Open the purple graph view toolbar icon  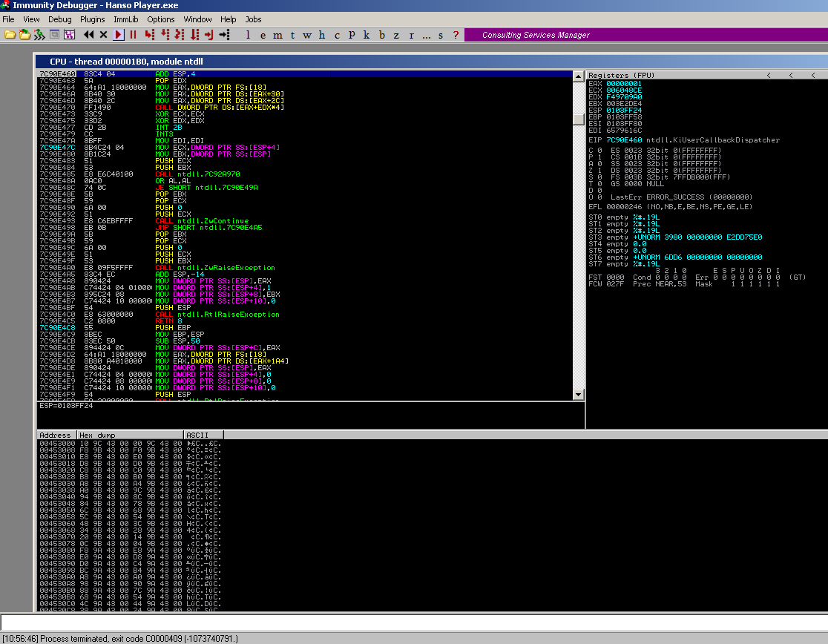point(69,35)
